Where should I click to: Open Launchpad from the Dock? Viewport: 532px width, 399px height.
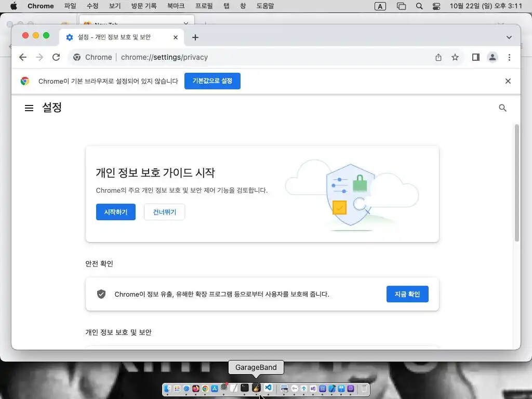pyautogui.click(x=177, y=389)
